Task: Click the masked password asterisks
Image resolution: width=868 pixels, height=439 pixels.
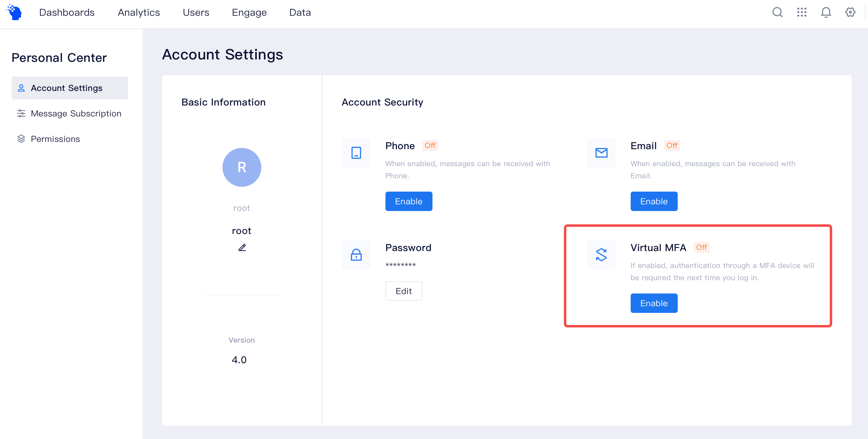Action: (401, 265)
